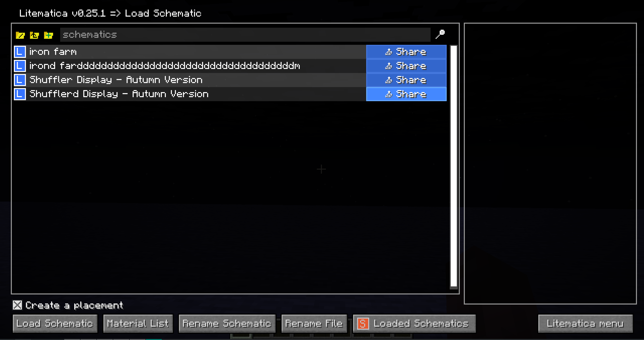
Task: Select the "iron farm" schematic name
Action: tap(53, 52)
